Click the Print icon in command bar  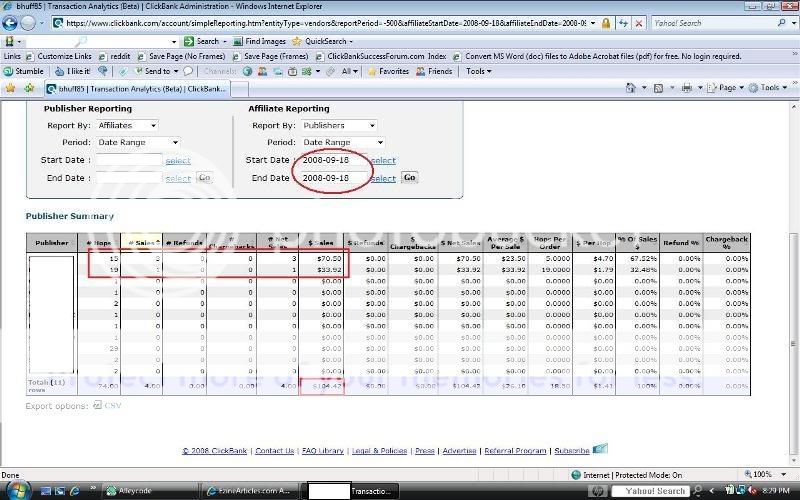tap(687, 88)
